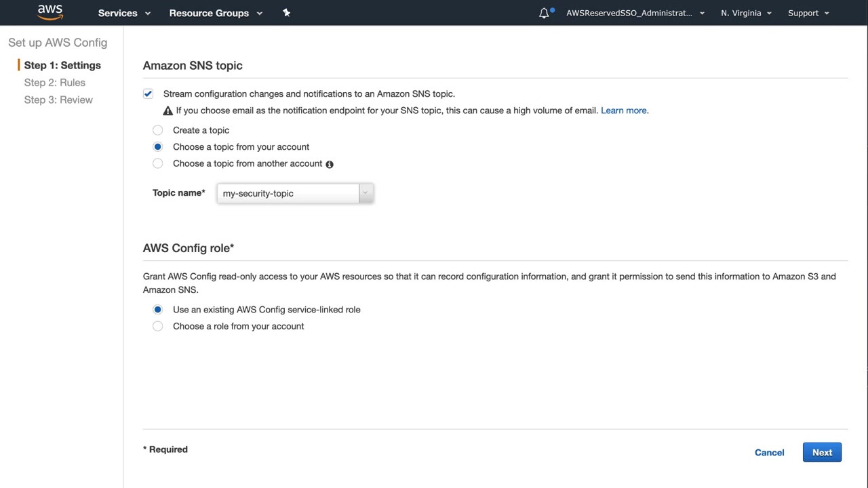Expand the Resource Groups menu
The width and height of the screenshot is (868, 488).
(x=215, y=13)
